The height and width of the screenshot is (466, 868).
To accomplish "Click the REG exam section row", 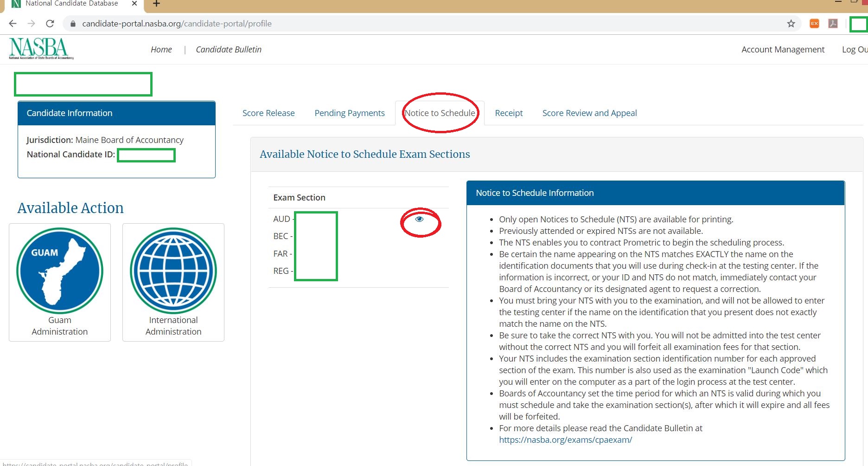I will 358,271.
